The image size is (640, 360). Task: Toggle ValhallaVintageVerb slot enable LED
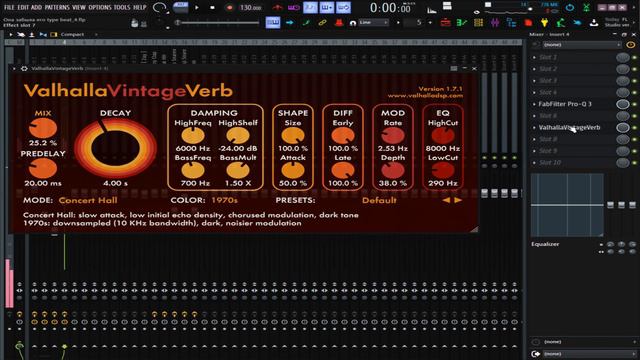634,127
